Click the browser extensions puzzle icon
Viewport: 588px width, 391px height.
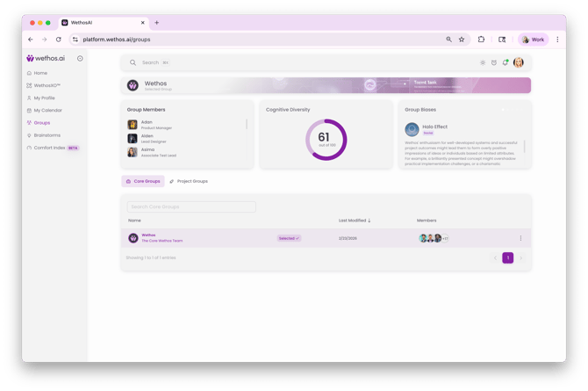pos(481,40)
